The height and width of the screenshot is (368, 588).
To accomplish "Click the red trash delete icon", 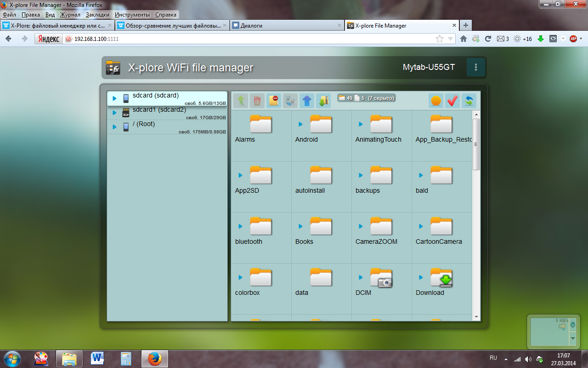I will [x=257, y=101].
